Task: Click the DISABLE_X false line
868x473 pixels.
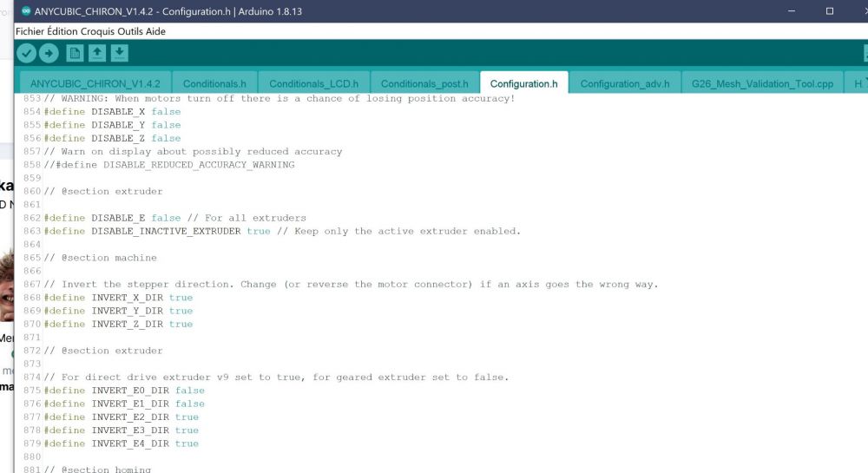Action: 112,112
